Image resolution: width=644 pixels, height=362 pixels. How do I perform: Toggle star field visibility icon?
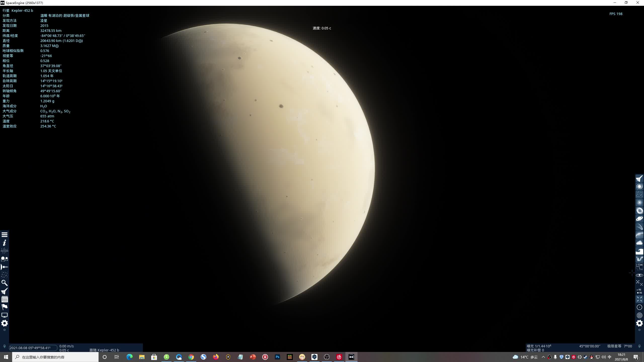639,195
